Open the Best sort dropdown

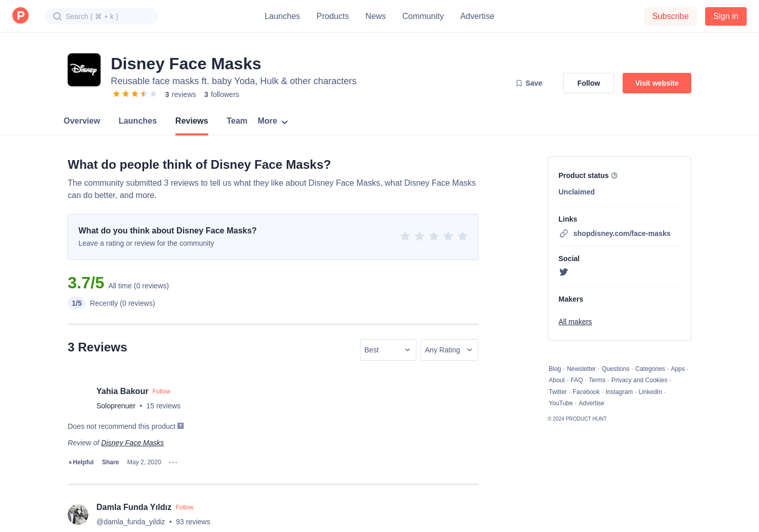click(388, 350)
